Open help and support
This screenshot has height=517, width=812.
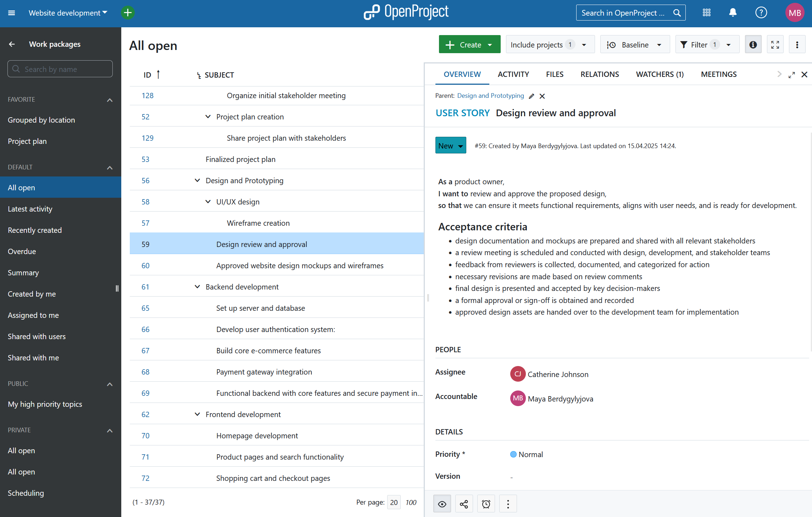[761, 12]
